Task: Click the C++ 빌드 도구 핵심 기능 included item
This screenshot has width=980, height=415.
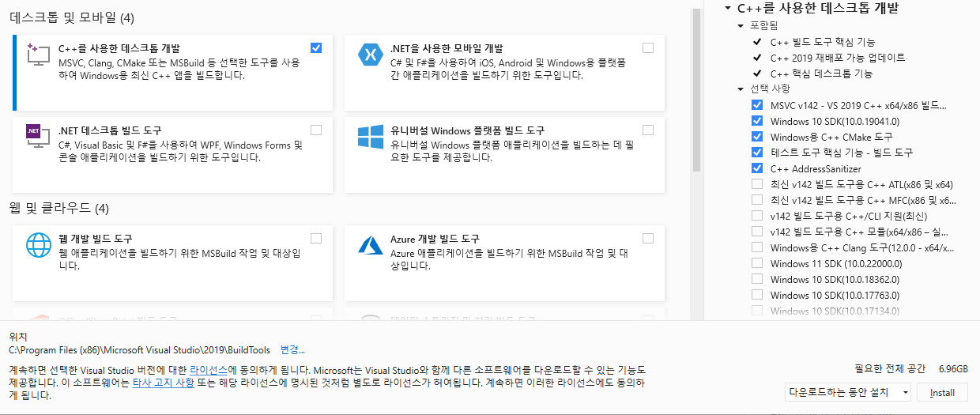Action: tap(823, 41)
